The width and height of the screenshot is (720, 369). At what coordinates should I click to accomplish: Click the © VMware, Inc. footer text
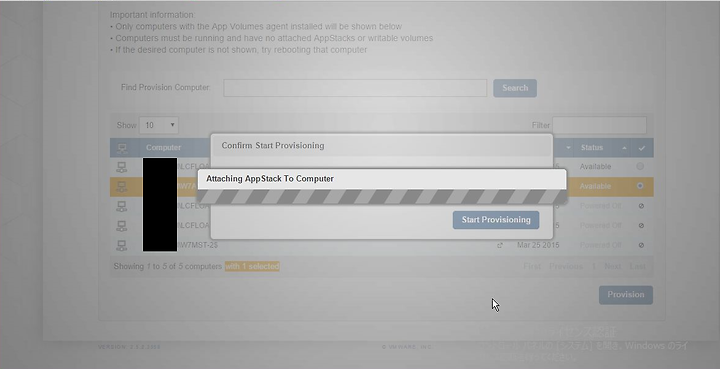point(406,347)
